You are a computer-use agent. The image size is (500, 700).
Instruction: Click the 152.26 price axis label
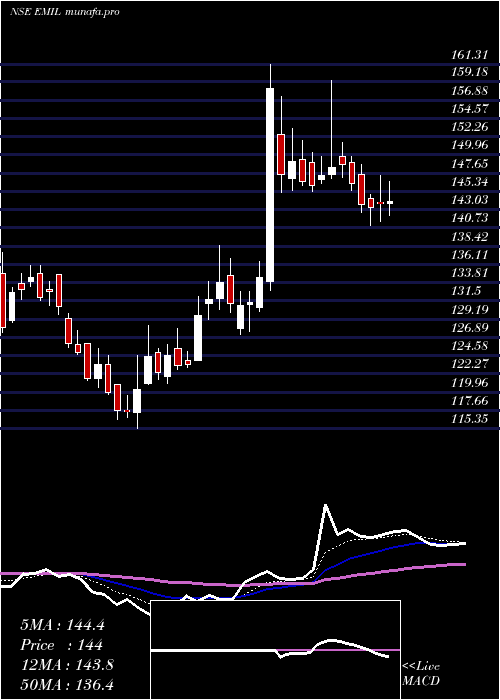[470, 127]
